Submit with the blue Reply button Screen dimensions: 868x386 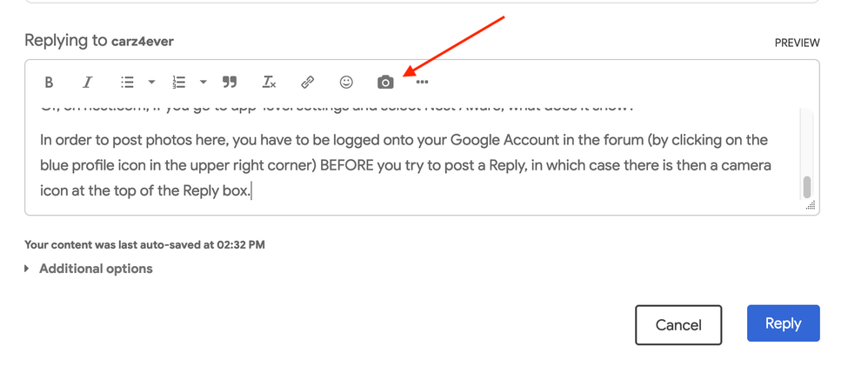(783, 323)
